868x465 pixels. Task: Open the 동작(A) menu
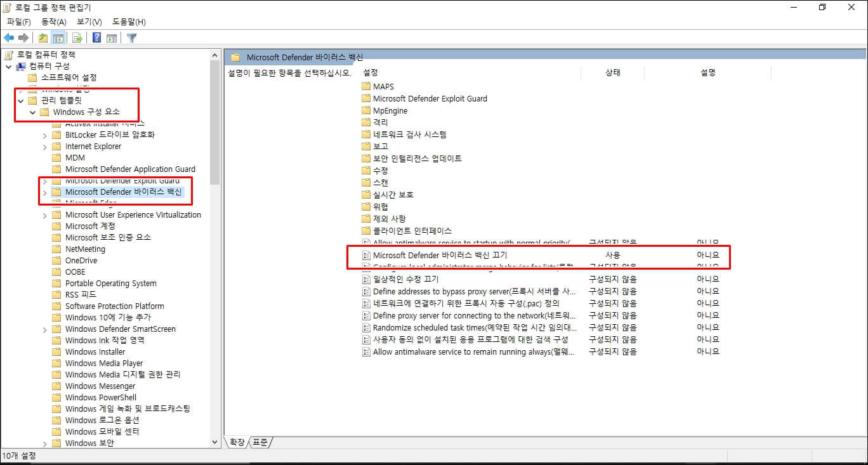[x=53, y=22]
